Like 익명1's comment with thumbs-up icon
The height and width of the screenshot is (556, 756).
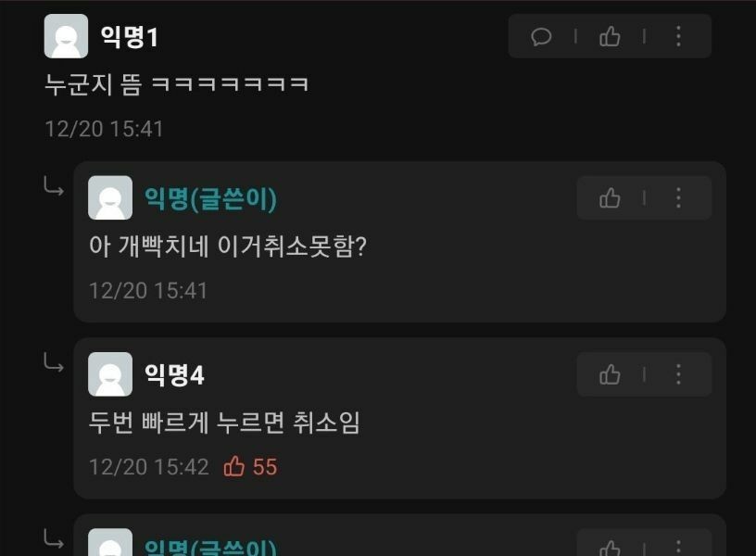(610, 37)
